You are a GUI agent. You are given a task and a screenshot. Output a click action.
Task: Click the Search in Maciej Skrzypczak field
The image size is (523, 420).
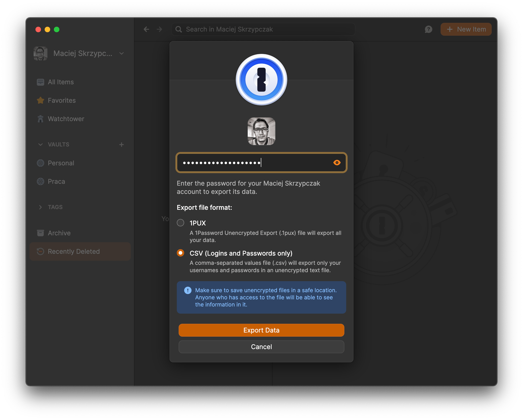tap(263, 29)
